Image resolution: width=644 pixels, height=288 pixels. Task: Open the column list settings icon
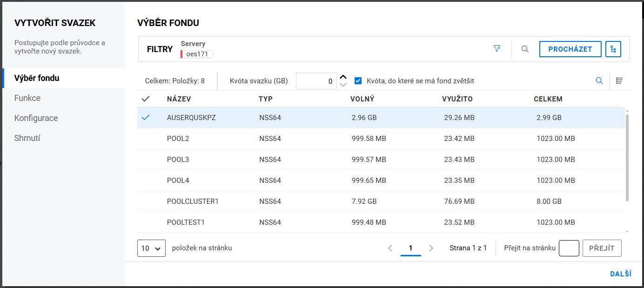619,80
